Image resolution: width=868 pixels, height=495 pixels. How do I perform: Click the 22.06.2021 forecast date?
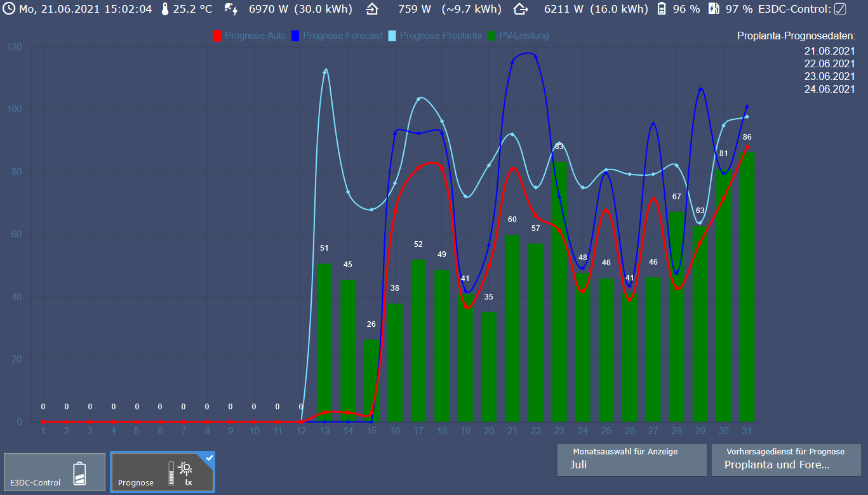tap(829, 63)
